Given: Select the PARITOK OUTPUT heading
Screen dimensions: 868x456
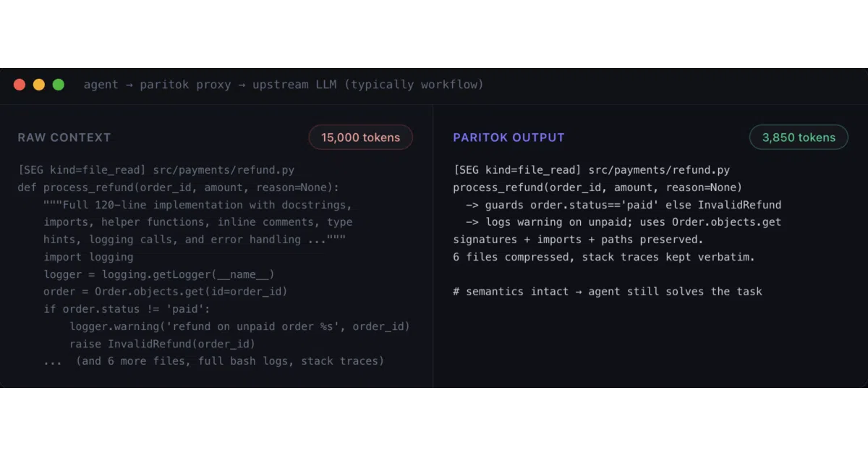Looking at the screenshot, I should tap(509, 138).
